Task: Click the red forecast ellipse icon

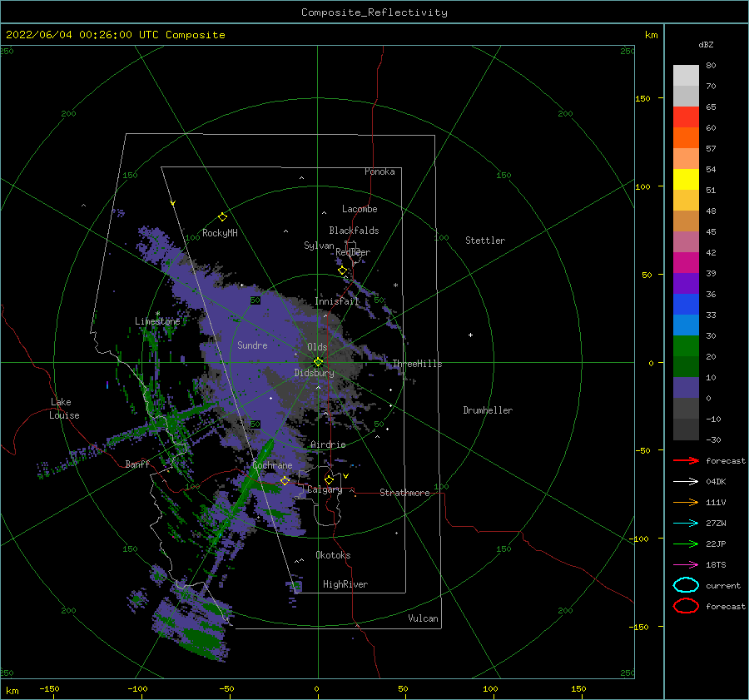Action: tap(686, 606)
